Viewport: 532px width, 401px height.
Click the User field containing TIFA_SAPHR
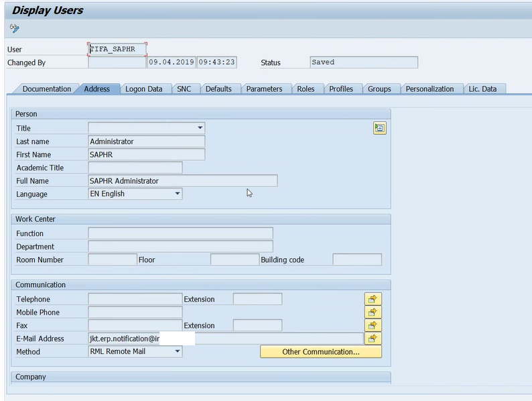[117, 49]
